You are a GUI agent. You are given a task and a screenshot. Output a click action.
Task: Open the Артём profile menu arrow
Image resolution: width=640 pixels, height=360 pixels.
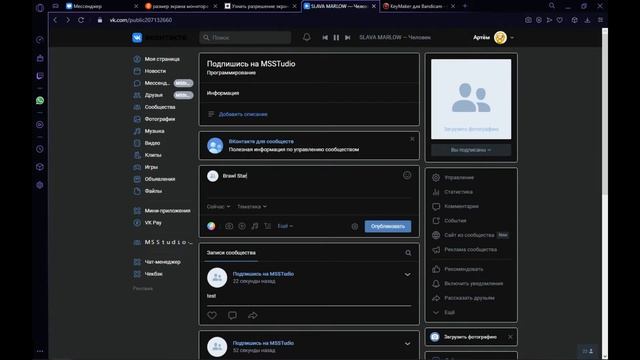(x=512, y=38)
